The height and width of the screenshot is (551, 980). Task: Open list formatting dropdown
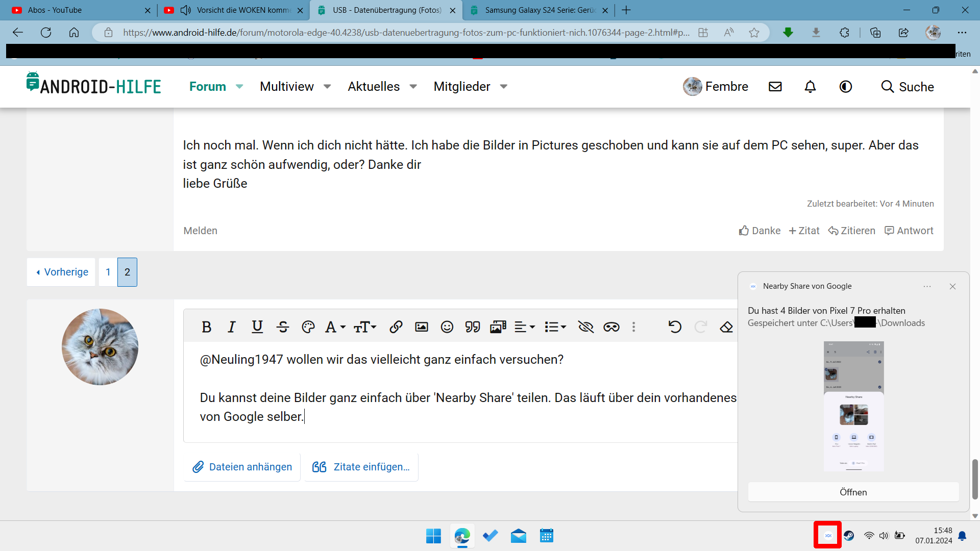[555, 327]
